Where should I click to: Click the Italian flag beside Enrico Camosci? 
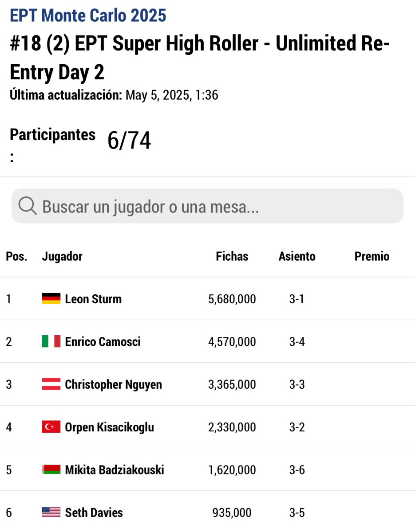point(51,341)
